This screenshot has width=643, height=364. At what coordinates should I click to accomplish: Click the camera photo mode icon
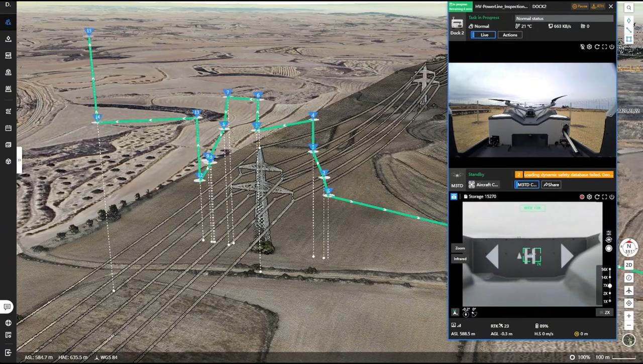coord(454,197)
